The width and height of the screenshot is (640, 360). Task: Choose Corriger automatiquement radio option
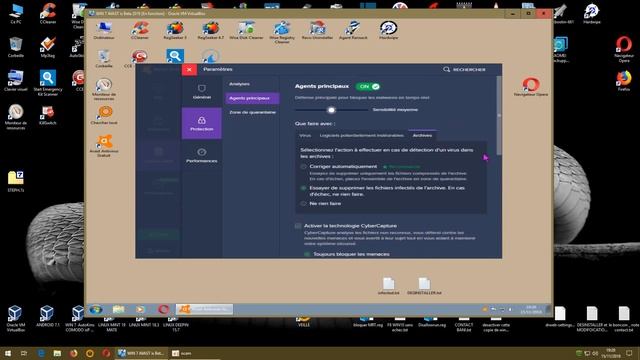pos(303,167)
